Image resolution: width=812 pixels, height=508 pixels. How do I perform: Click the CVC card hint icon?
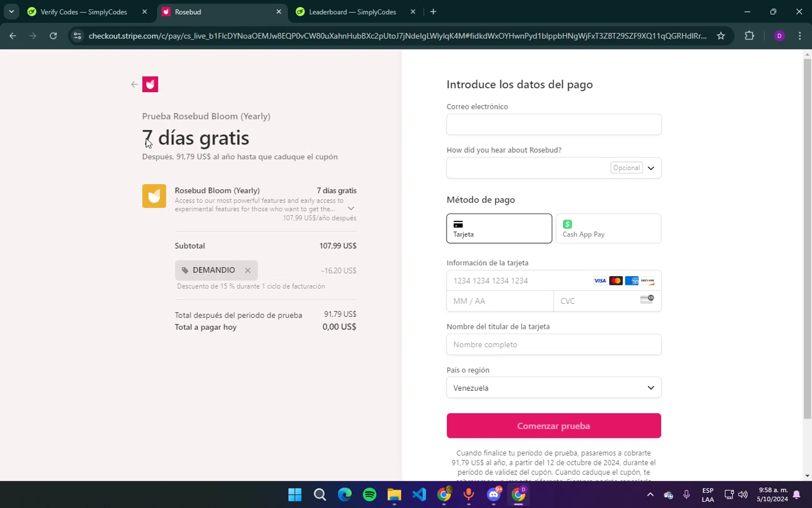tap(647, 299)
